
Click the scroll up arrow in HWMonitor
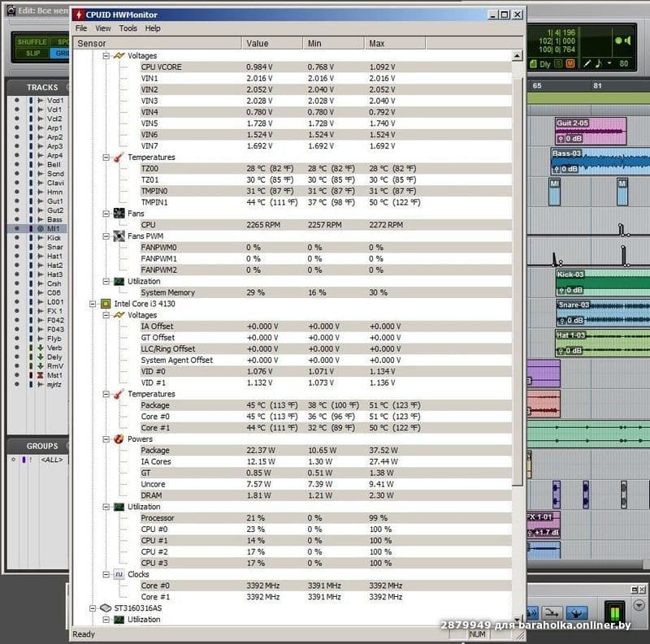click(x=517, y=55)
